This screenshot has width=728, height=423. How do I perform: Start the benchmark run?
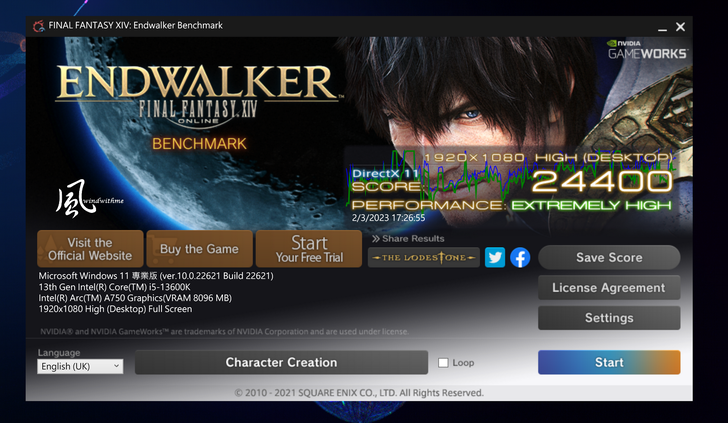[x=609, y=362]
